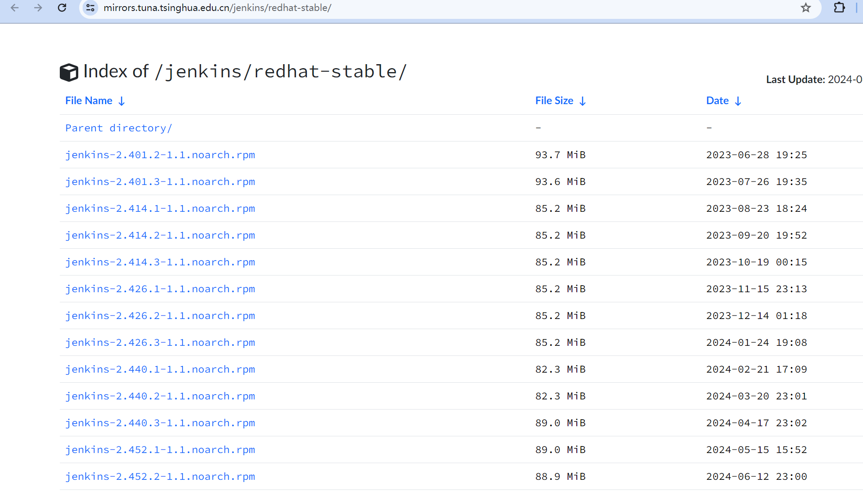Screen dimensions: 863x504
Task: Download jenkins-2.440.2-1.1.noarch.rpm
Action: pyautogui.click(x=160, y=396)
